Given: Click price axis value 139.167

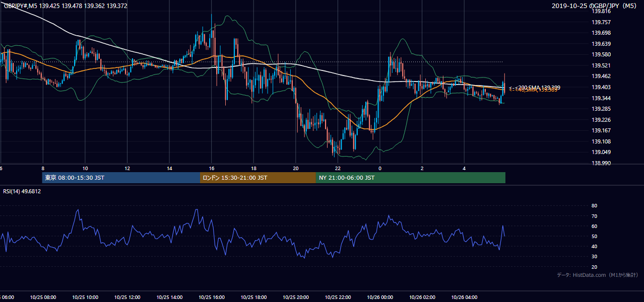Looking at the screenshot, I should (x=601, y=130).
